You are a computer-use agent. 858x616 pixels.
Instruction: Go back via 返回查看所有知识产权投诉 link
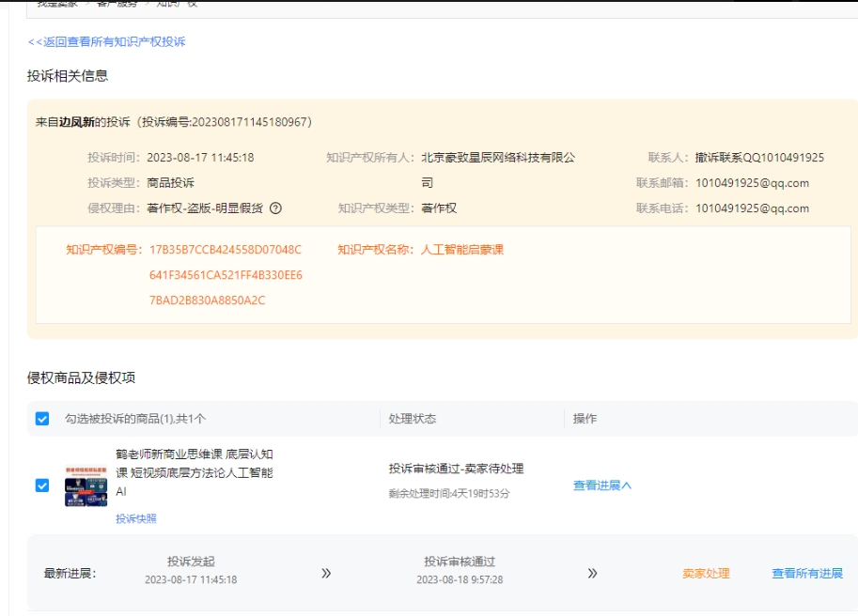click(x=106, y=41)
